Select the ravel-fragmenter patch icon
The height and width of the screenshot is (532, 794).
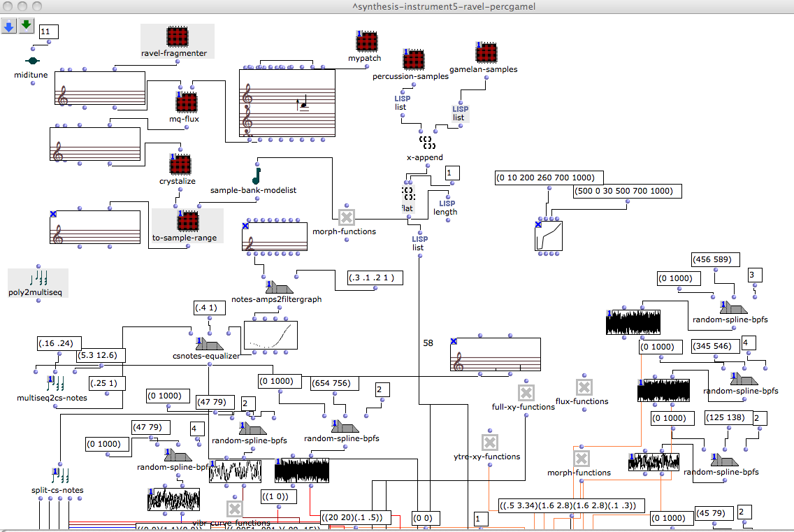[178, 37]
